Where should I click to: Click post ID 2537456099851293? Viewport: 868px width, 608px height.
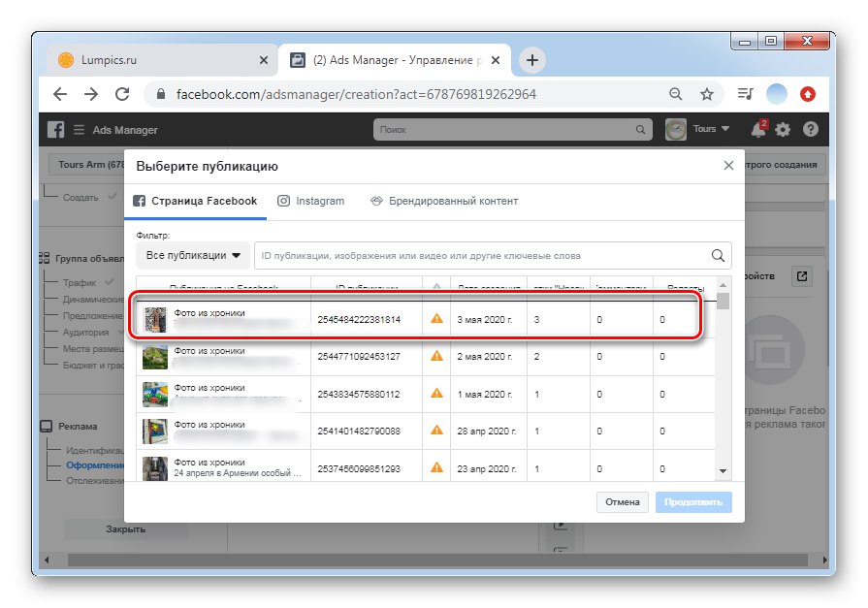tap(359, 468)
